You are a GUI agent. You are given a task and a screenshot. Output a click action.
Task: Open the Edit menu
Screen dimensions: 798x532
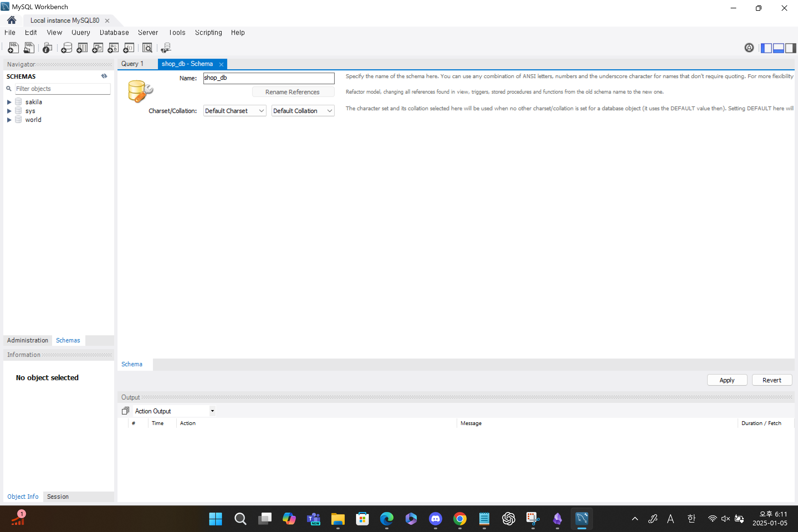tap(31, 33)
